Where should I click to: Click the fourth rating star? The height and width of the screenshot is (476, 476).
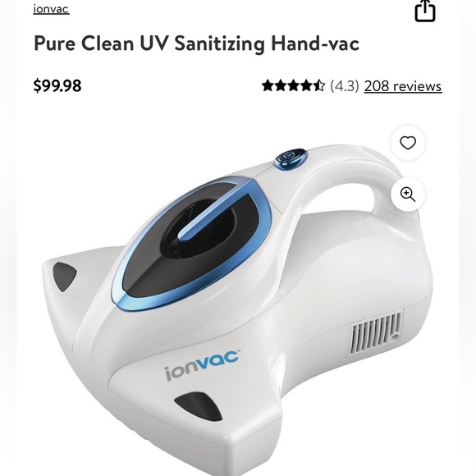tap(306, 85)
